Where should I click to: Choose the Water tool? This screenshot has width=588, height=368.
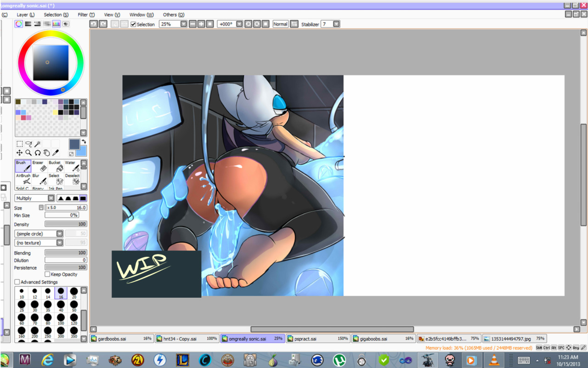72,166
